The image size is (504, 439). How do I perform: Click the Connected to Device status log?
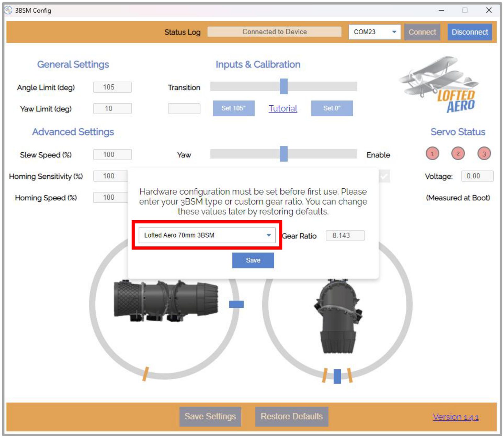[x=274, y=32]
